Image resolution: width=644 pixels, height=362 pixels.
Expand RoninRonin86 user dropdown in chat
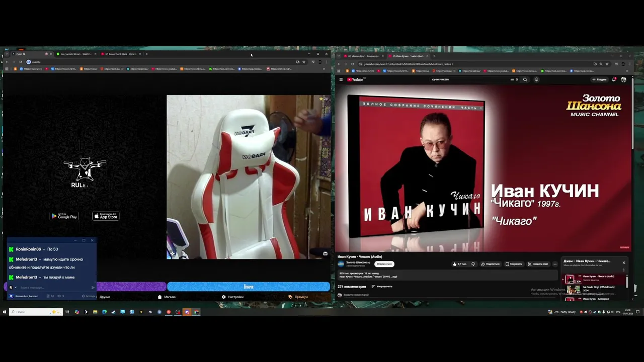click(x=44, y=249)
